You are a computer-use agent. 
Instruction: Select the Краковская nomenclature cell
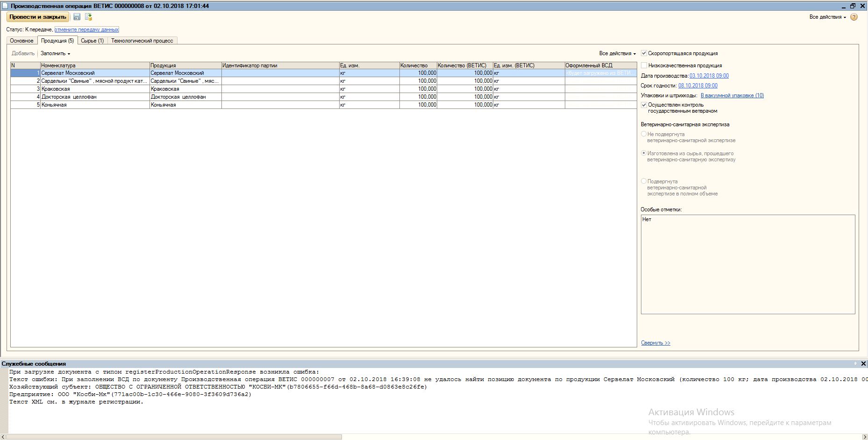pyautogui.click(x=95, y=89)
